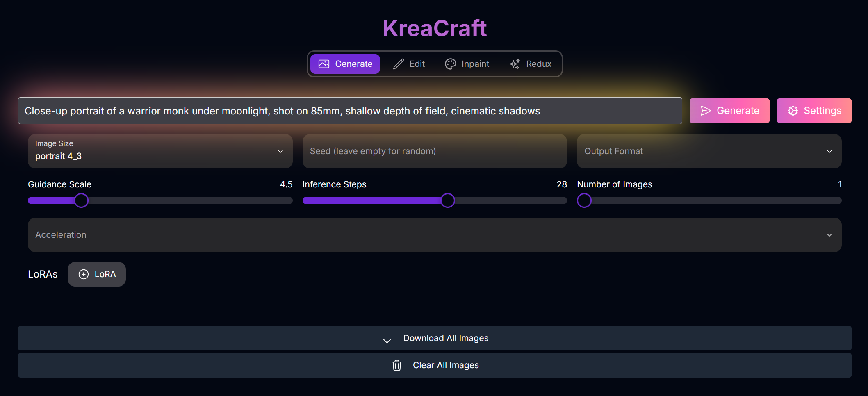This screenshot has height=396, width=868.
Task: Click the trash can icon
Action: tap(397, 365)
